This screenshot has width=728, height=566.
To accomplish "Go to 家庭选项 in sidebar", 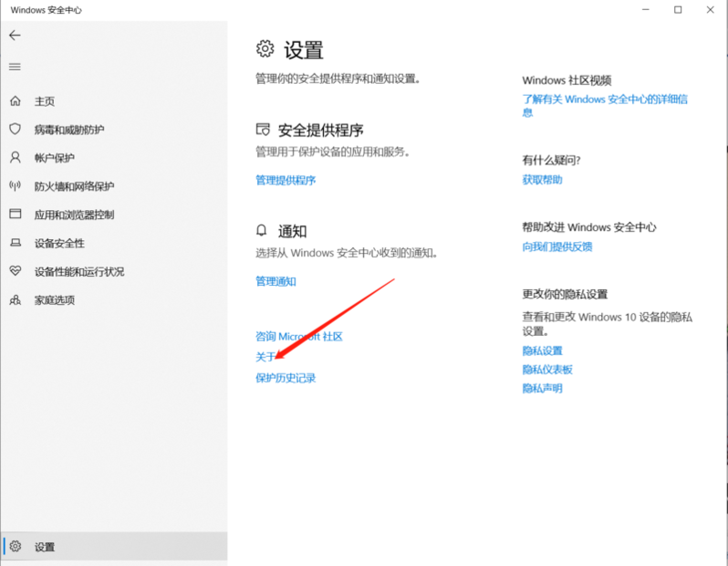I will (114, 299).
